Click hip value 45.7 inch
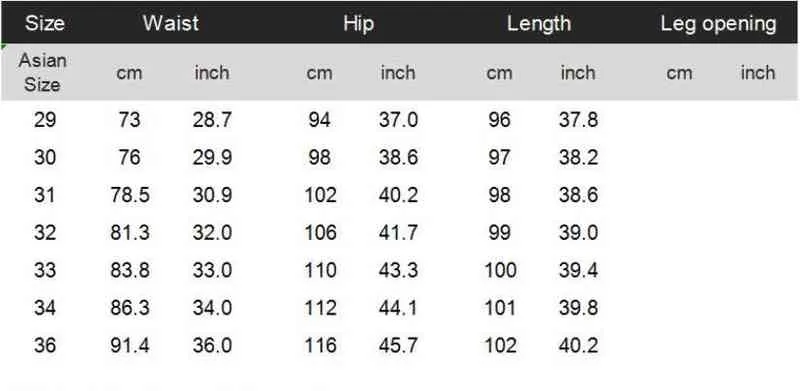800x391 pixels. coord(398,346)
